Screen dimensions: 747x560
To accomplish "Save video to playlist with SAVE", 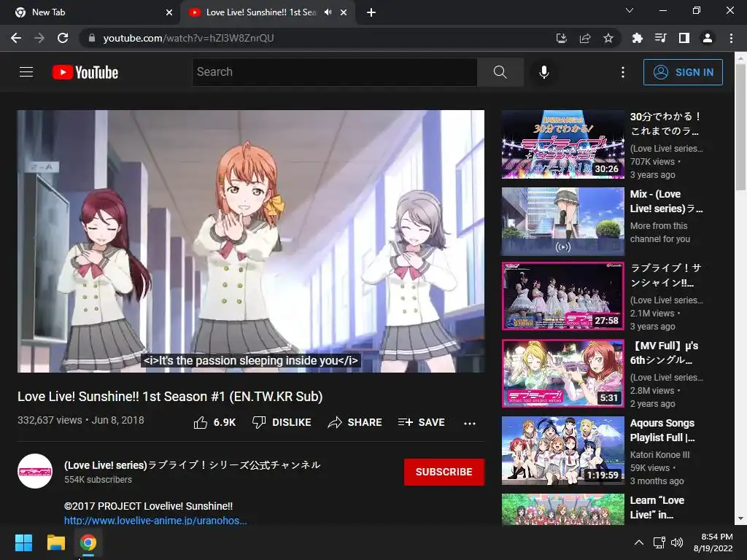I will click(421, 422).
